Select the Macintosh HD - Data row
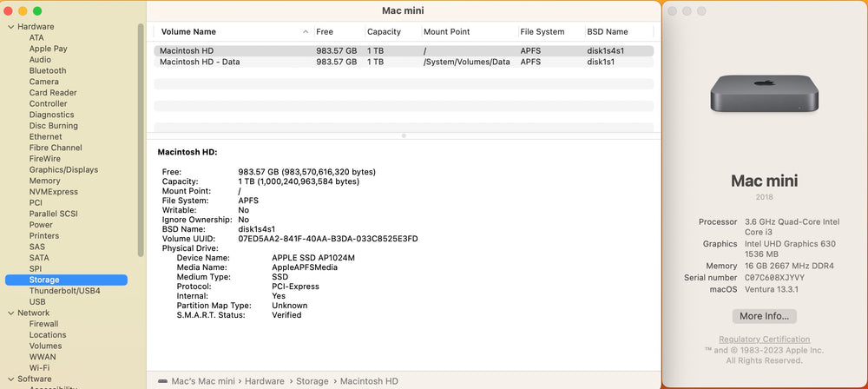The height and width of the screenshot is (389, 868). [x=404, y=62]
